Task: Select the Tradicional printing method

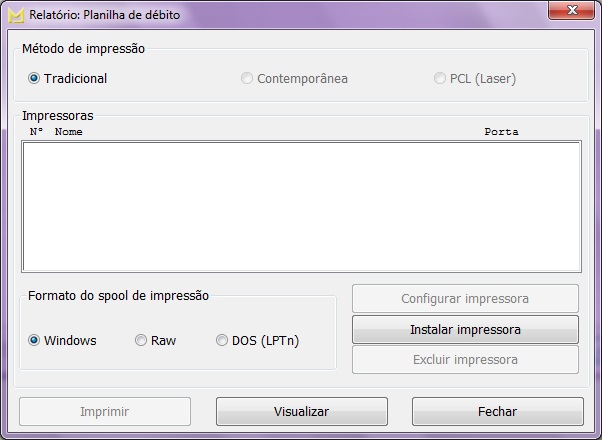Action: click(34, 78)
